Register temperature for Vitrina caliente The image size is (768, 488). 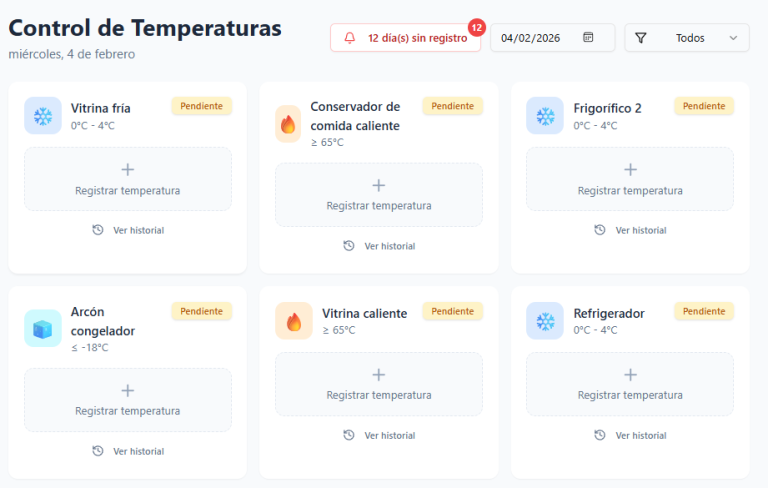click(x=379, y=385)
